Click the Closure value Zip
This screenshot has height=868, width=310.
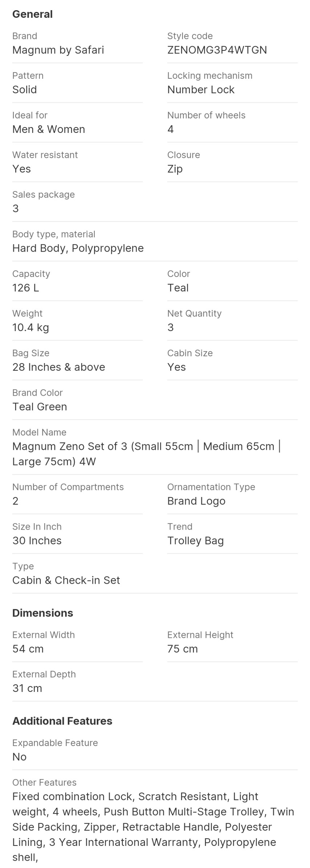click(175, 169)
